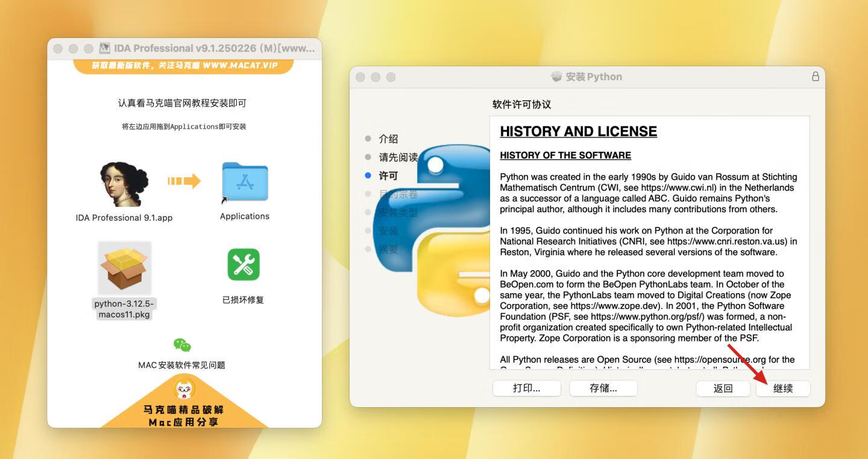Click the 存储... button
Viewport: 868px width, 459px height.
603,388
